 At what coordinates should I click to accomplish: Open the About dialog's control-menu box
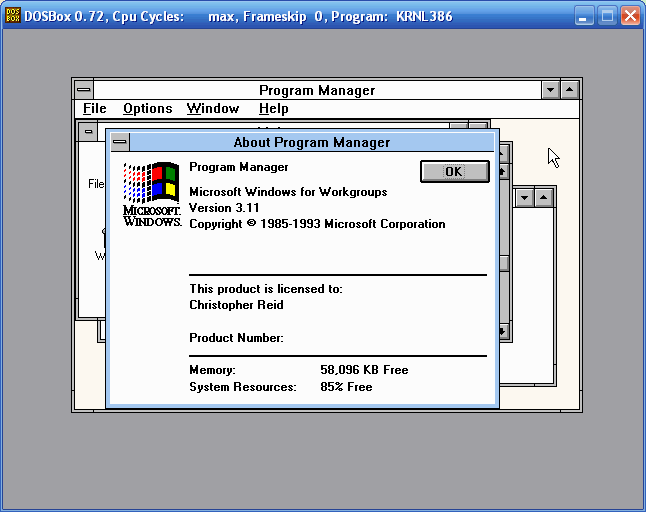click(119, 143)
